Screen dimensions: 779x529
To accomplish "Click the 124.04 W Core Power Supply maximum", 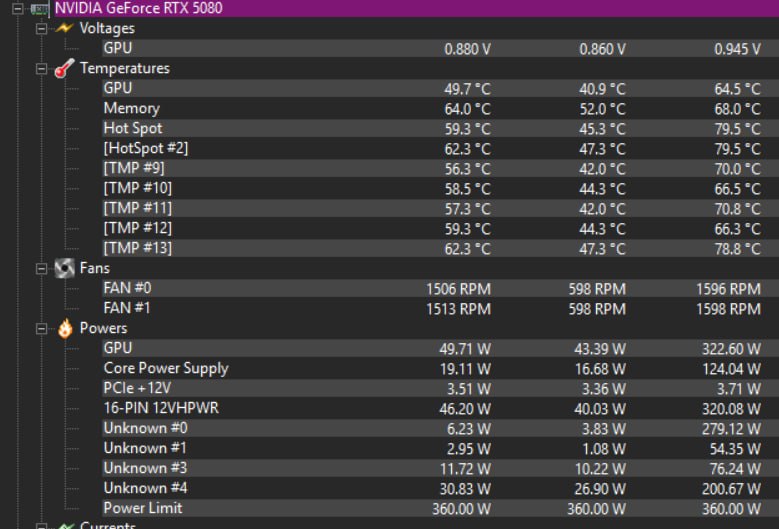I will (x=731, y=369).
